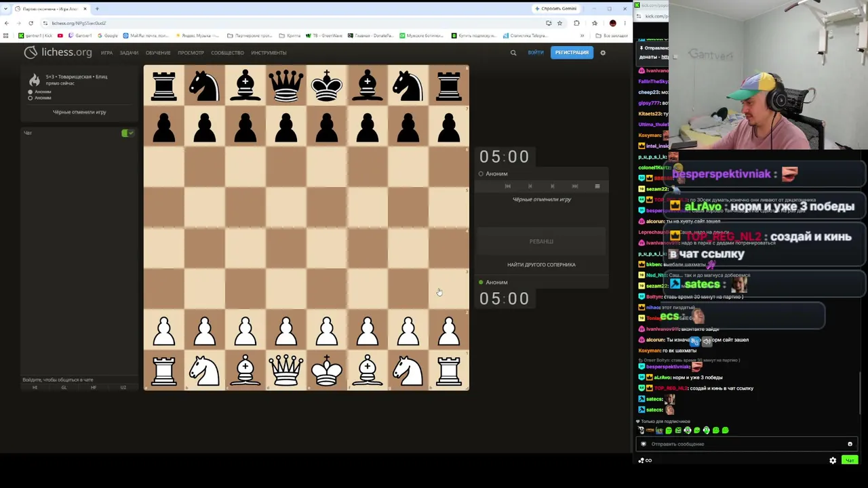Open the СООБЩЕСТВО menu
Screen dimensions: 868x488
[227, 52]
